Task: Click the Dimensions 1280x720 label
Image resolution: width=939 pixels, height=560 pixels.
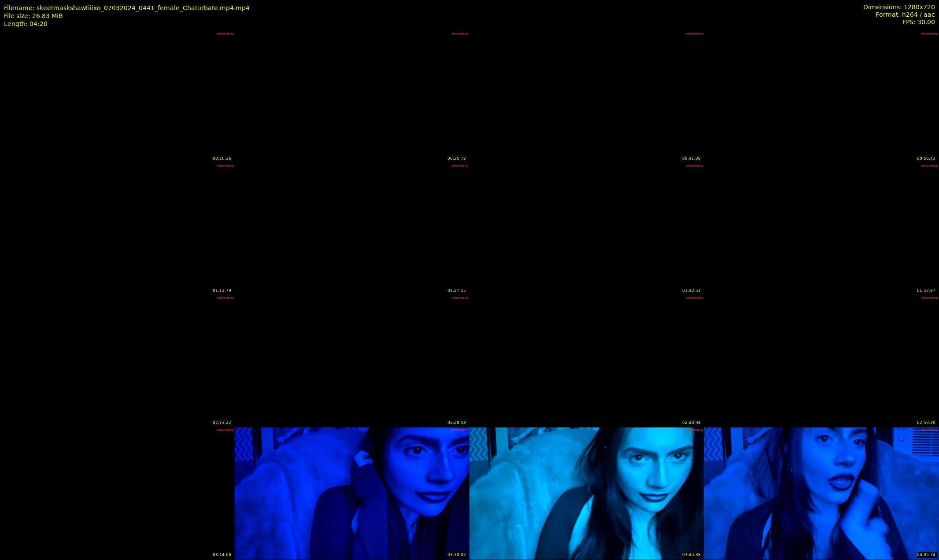Action: point(898,7)
